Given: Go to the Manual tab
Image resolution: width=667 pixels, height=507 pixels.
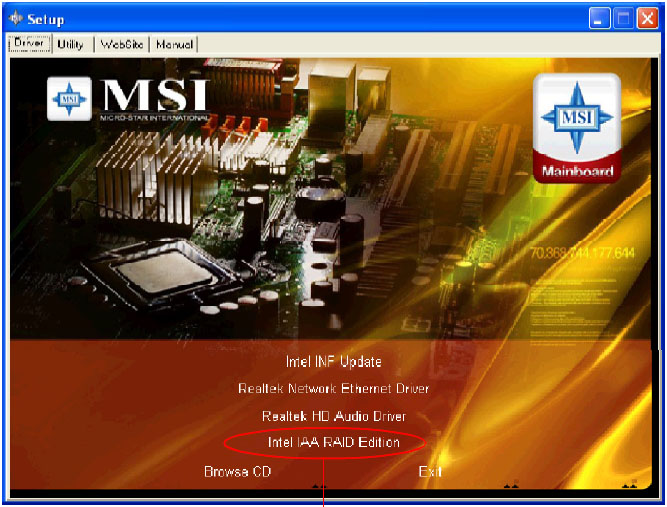Looking at the screenshot, I should pos(174,44).
